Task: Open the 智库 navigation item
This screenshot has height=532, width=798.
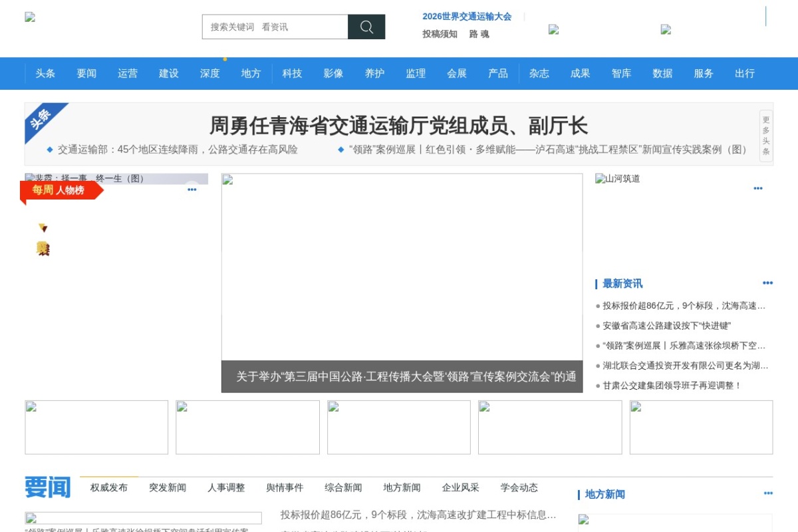Action: point(622,73)
